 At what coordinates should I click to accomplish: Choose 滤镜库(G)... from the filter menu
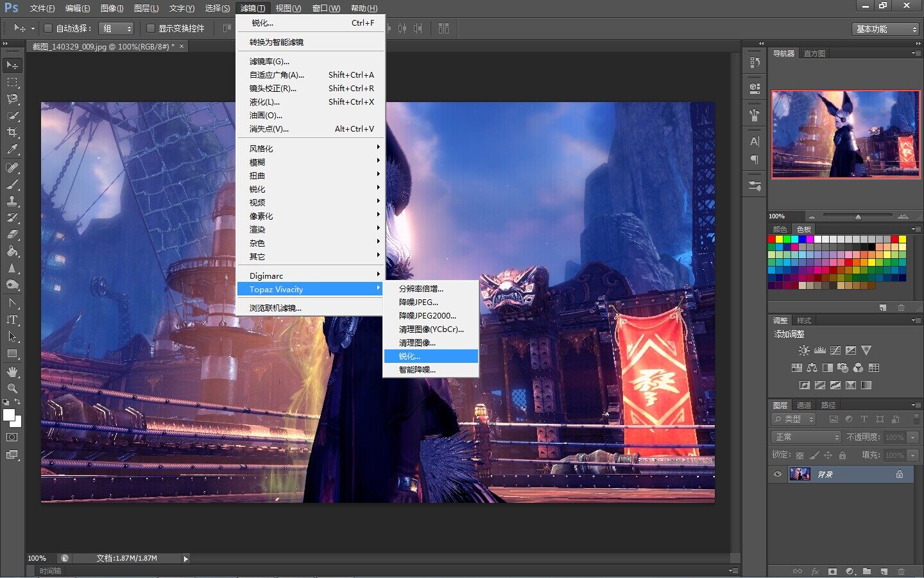311,62
